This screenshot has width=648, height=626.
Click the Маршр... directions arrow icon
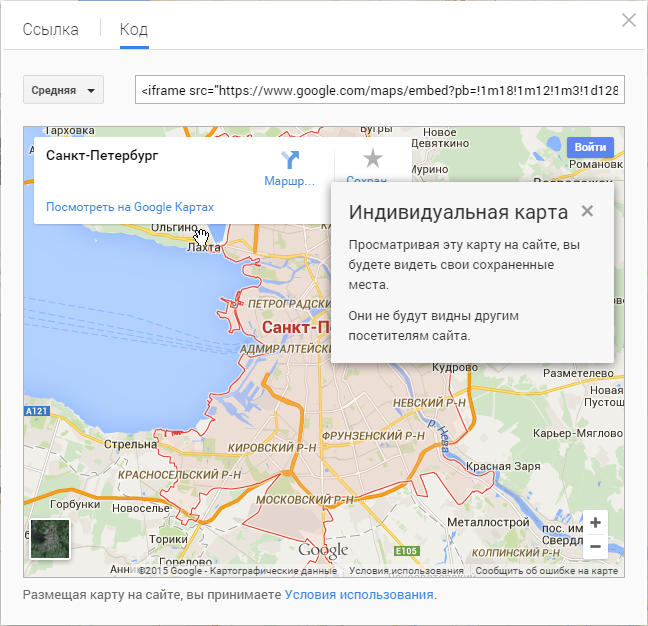tap(290, 160)
